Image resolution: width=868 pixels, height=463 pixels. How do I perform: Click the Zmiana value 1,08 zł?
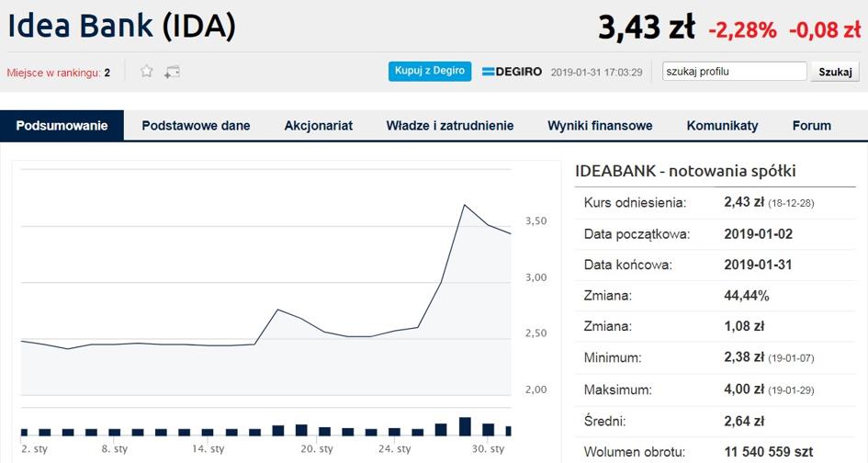click(x=744, y=327)
